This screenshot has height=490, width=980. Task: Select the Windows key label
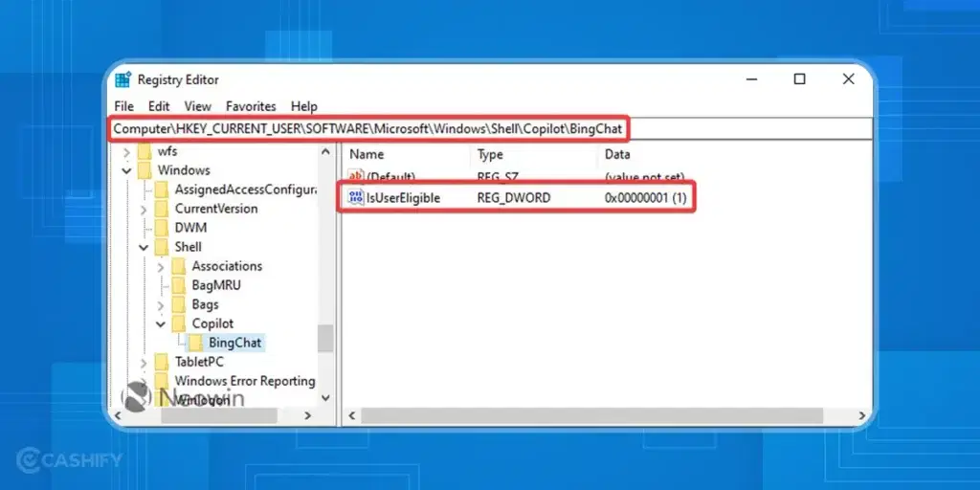[184, 170]
